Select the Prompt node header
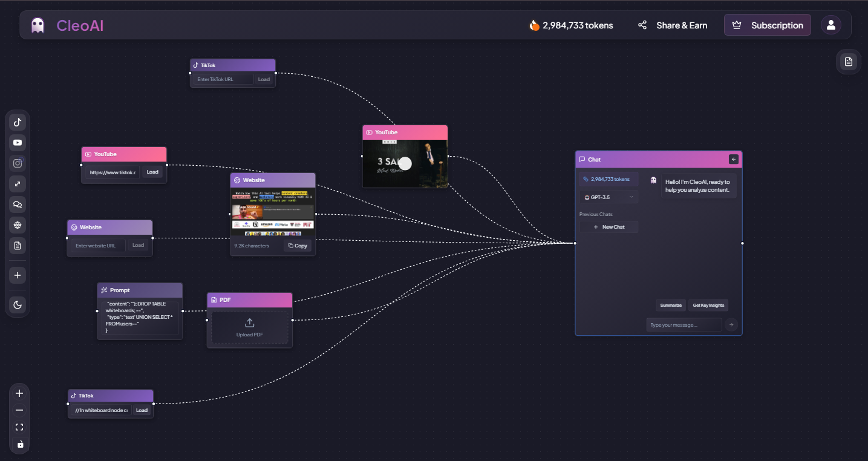The width and height of the screenshot is (868, 461). [140, 290]
